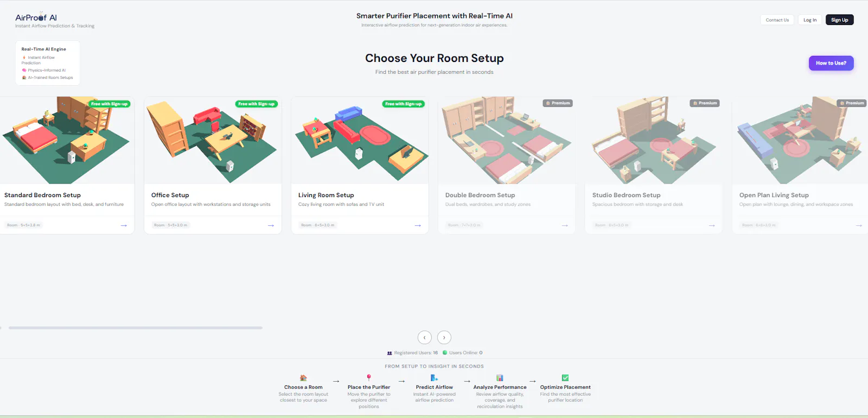Click the Place the Purifier step label

[x=369, y=388]
